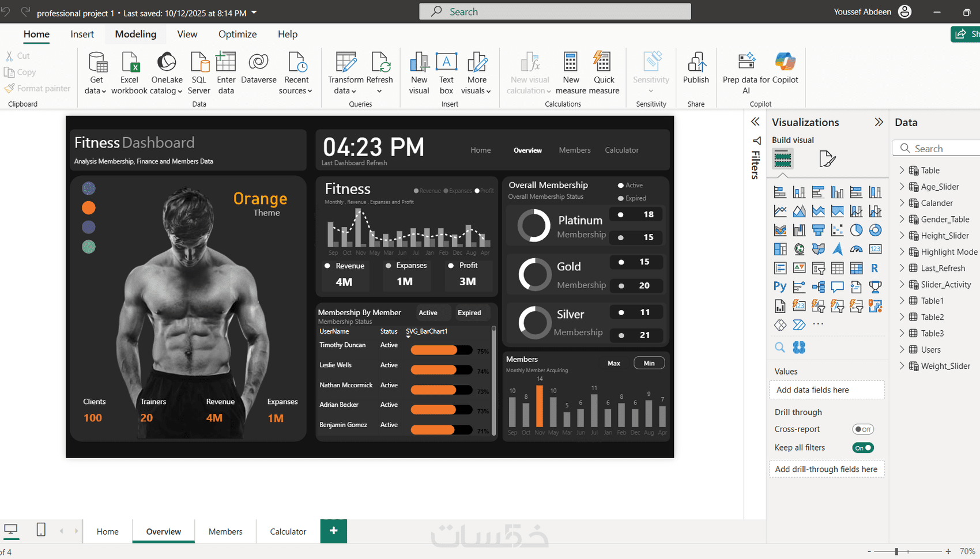Switch to the Calculator page tab
Image resolution: width=980 pixels, height=559 pixels.
(288, 531)
